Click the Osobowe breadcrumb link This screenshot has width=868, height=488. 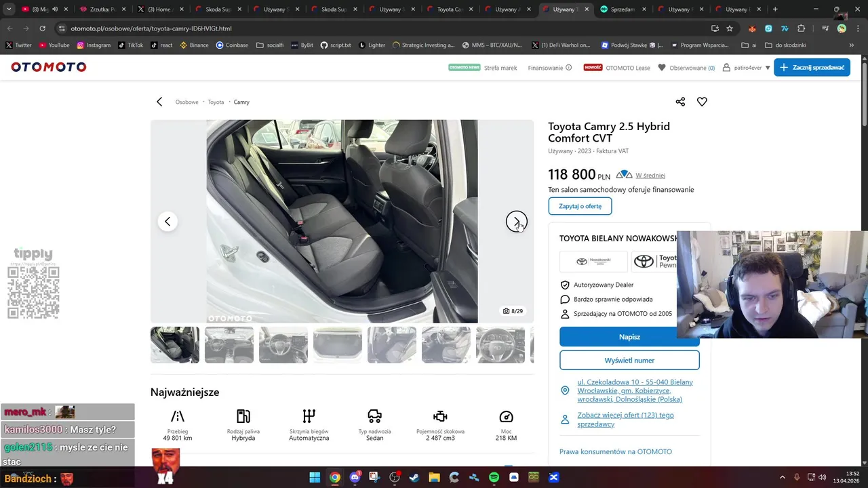[x=186, y=102]
